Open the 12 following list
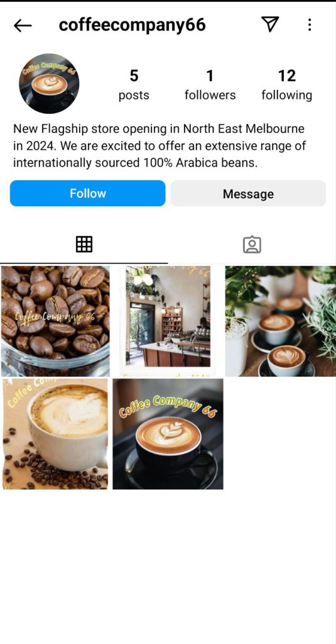 pyautogui.click(x=287, y=85)
